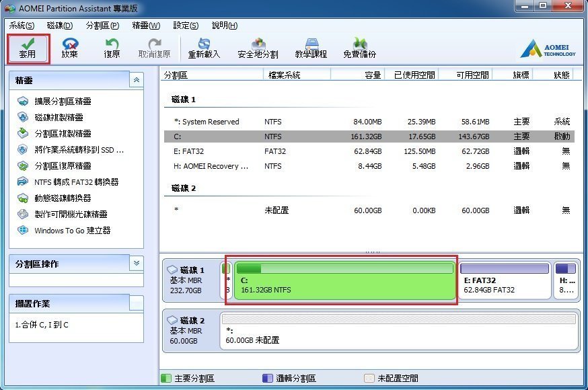
Task: Click the 復原 (Undo) toolbar icon
Action: (x=112, y=48)
